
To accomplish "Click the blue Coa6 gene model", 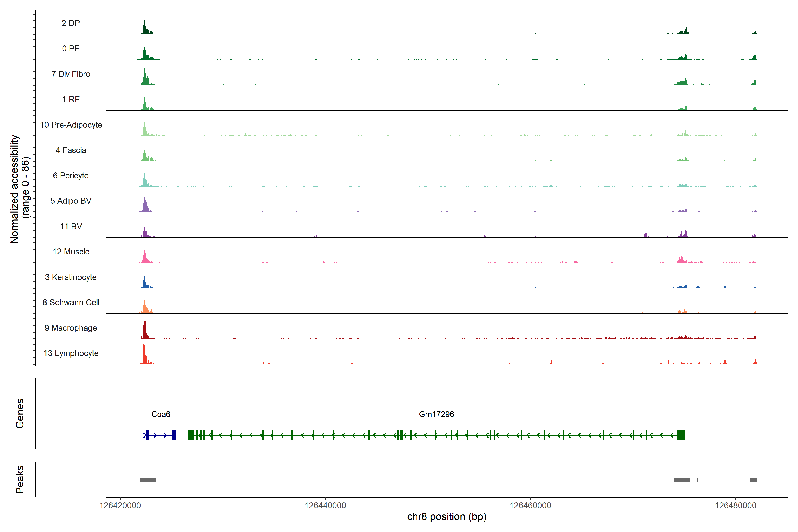I will click(160, 435).
